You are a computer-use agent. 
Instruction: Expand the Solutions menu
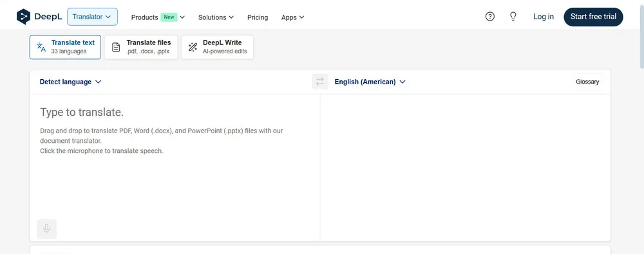216,17
